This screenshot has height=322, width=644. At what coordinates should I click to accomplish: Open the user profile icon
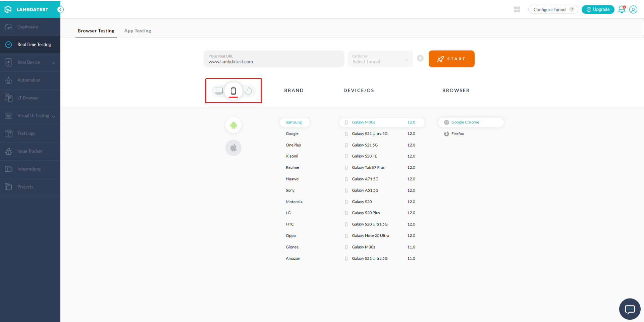tap(633, 9)
